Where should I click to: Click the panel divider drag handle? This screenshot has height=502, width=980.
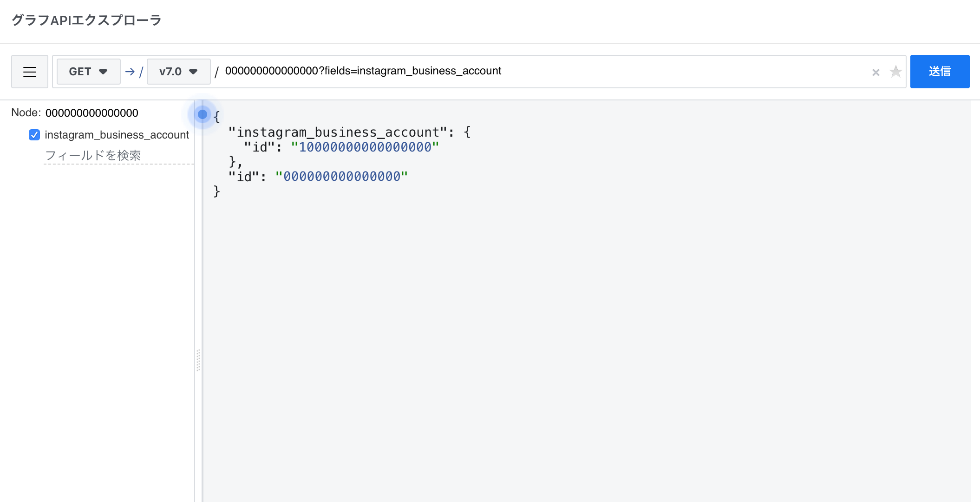(198, 360)
